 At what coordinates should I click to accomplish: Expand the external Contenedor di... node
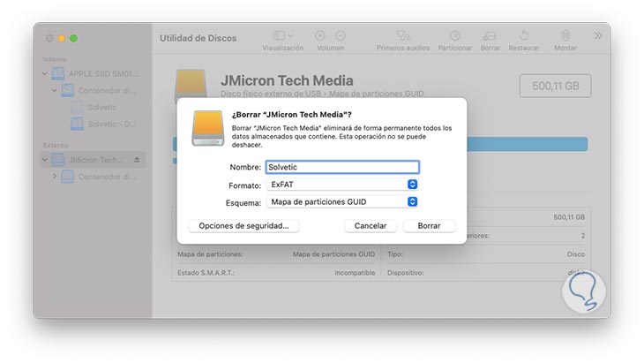54,176
